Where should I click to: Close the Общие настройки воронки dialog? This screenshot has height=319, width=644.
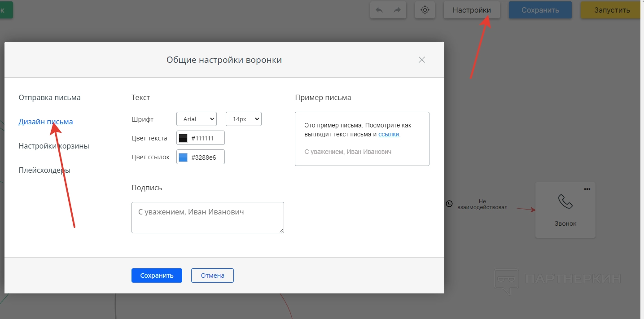421,60
